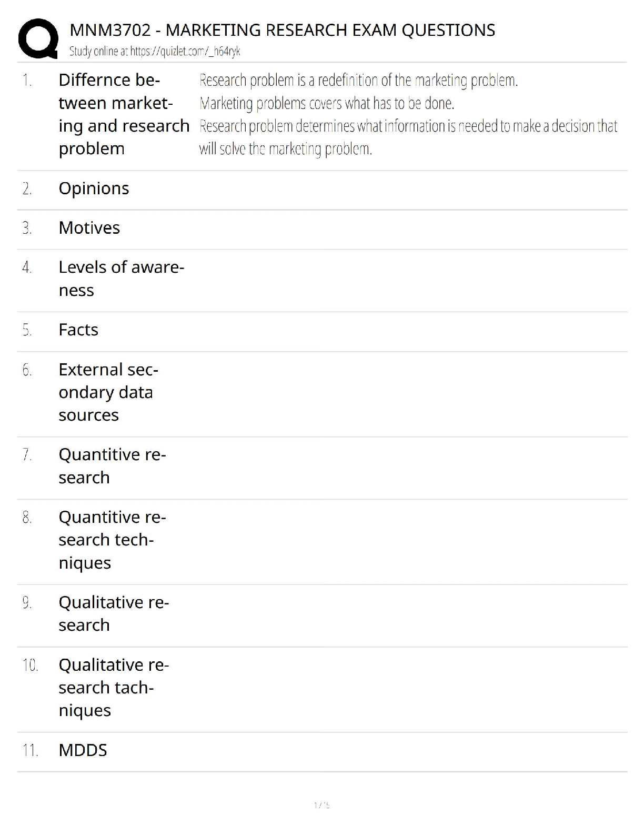Click the row number 10 label
The image size is (644, 834).
coord(30,666)
